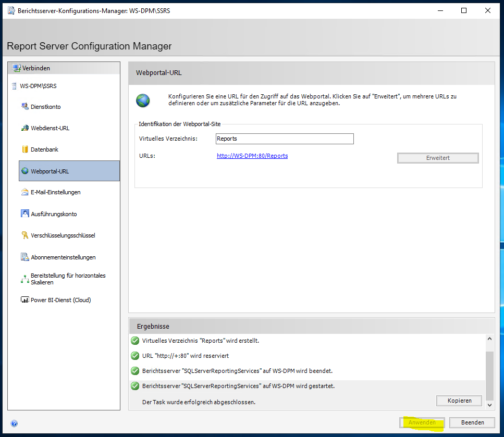
Task: Open Dienstkonto via its icon
Action: click(x=24, y=106)
